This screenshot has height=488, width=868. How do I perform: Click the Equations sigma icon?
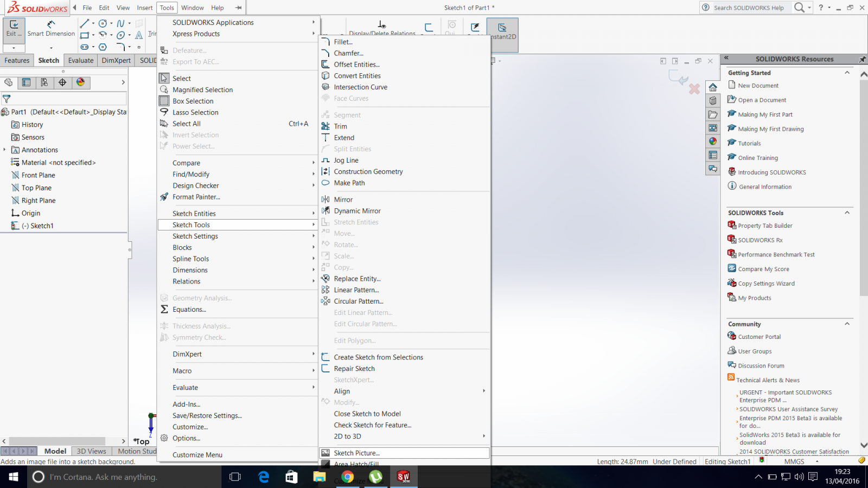(164, 310)
